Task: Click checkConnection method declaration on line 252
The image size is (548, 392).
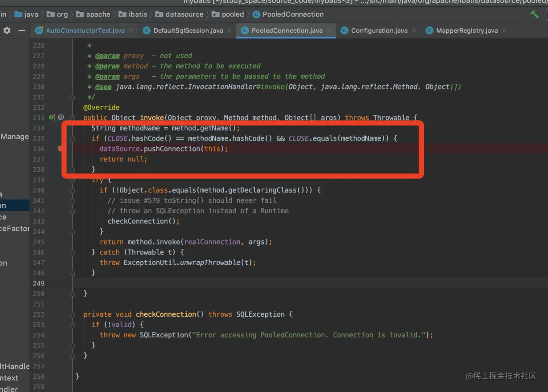Action: (166, 314)
